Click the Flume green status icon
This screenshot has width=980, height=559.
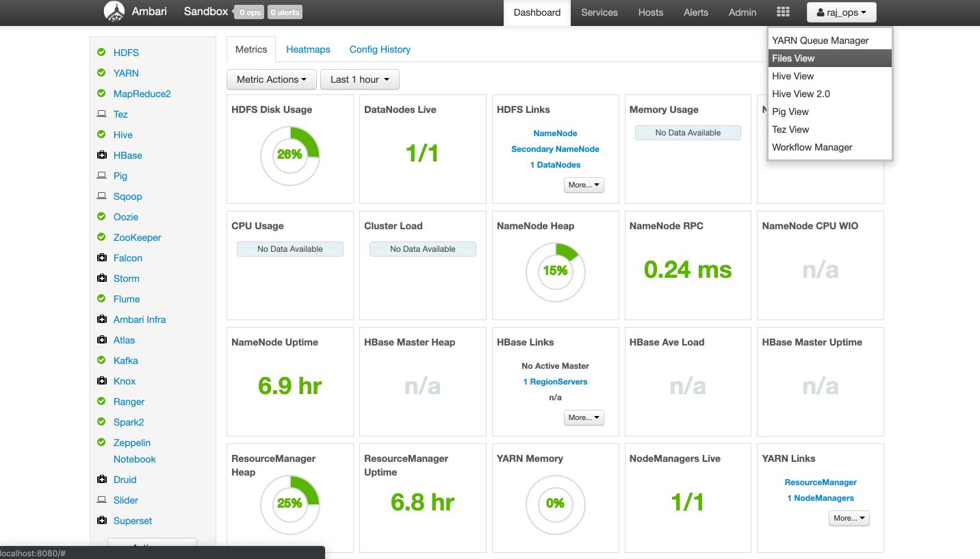click(101, 298)
